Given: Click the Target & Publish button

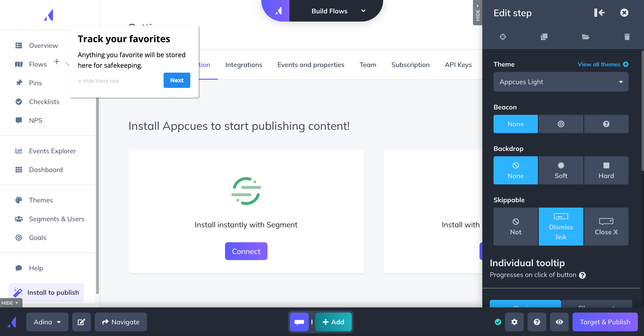Looking at the screenshot, I should (x=605, y=322).
